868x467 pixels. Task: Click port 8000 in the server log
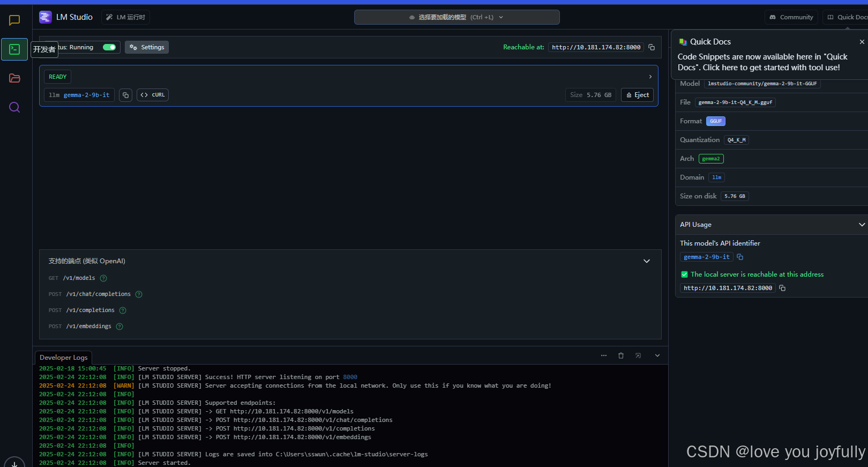350,377
